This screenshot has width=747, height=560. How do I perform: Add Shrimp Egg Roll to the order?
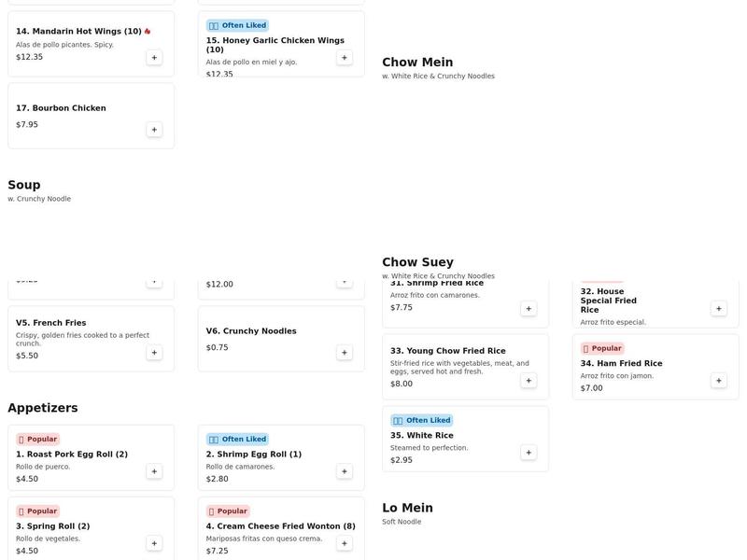345,471
